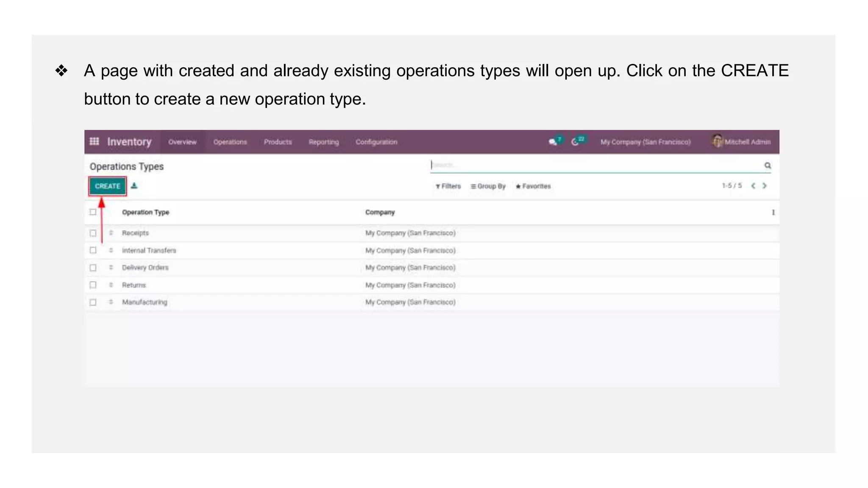Click the download import icon beside CREATE
Image resolution: width=868 pixels, height=488 pixels.
[x=134, y=186]
